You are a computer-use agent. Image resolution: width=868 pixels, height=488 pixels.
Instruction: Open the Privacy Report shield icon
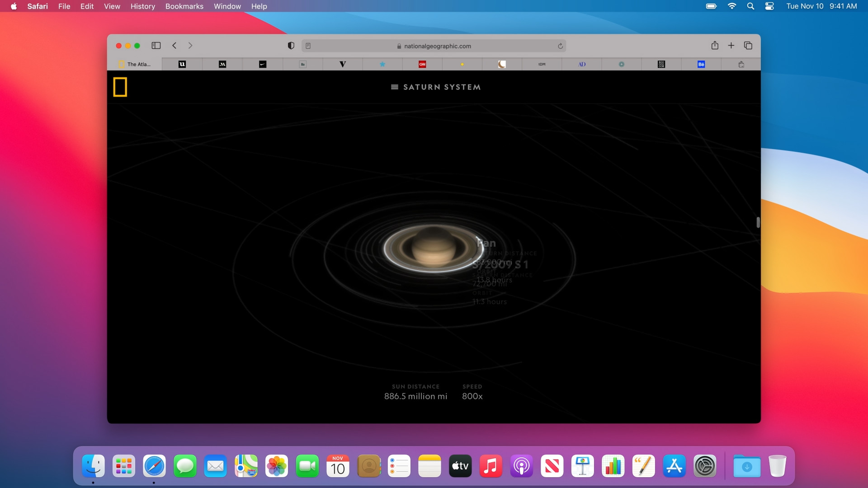(x=291, y=46)
